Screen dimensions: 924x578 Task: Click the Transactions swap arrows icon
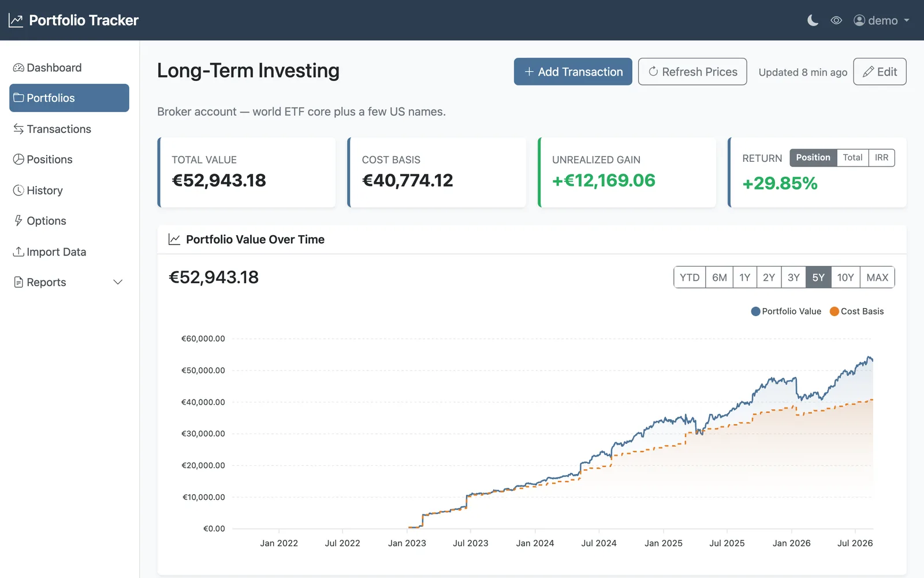click(18, 129)
